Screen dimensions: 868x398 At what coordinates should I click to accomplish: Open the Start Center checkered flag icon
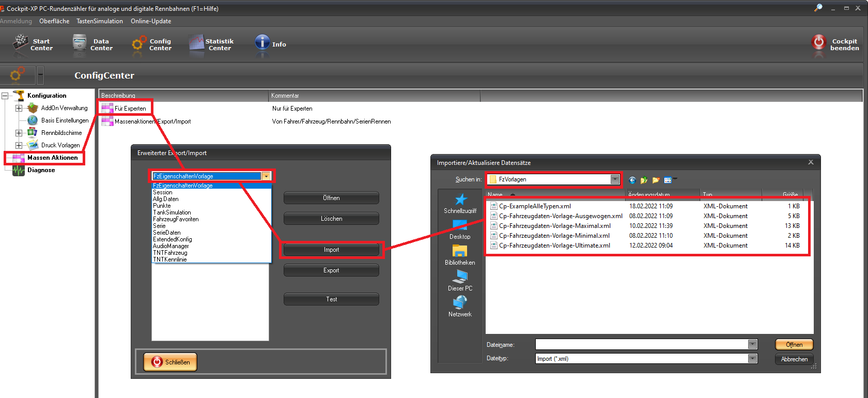pos(21,42)
